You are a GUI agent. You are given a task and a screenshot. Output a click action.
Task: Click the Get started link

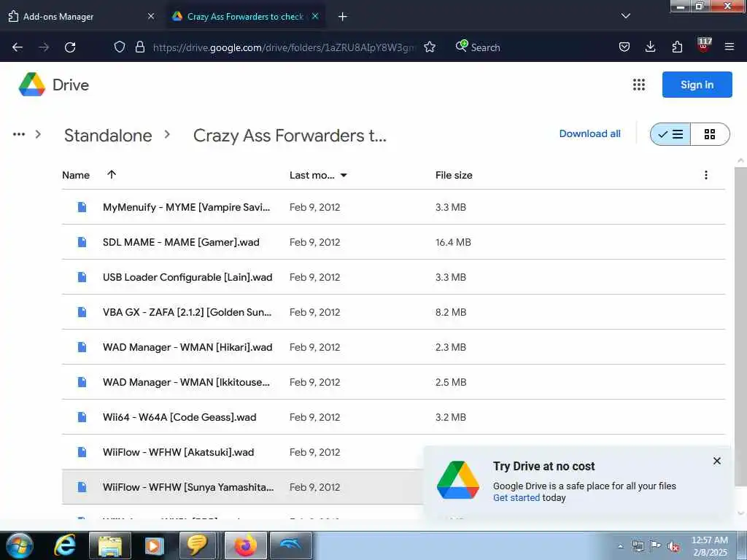click(516, 497)
